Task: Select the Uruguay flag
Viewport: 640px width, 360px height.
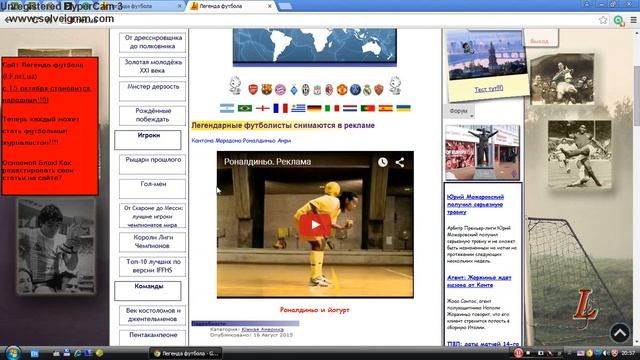Action: point(298,108)
